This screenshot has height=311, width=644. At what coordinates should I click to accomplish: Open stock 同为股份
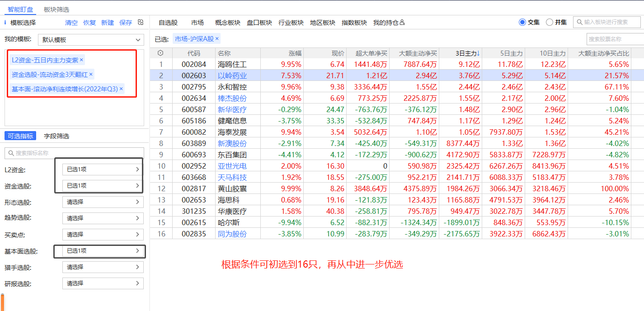point(232,234)
